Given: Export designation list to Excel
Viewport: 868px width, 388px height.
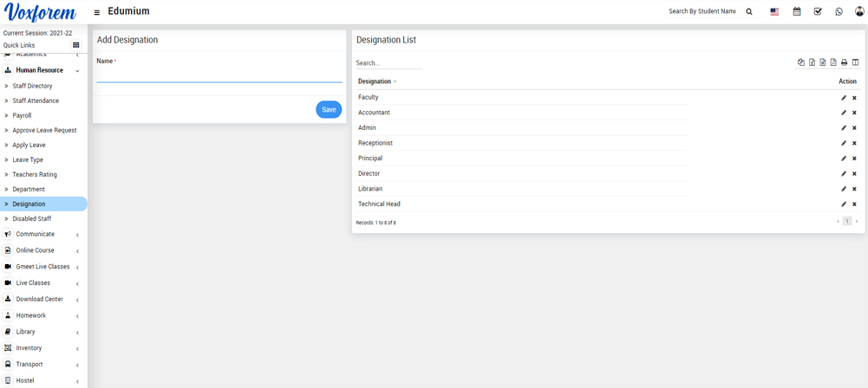Looking at the screenshot, I should pos(812,62).
